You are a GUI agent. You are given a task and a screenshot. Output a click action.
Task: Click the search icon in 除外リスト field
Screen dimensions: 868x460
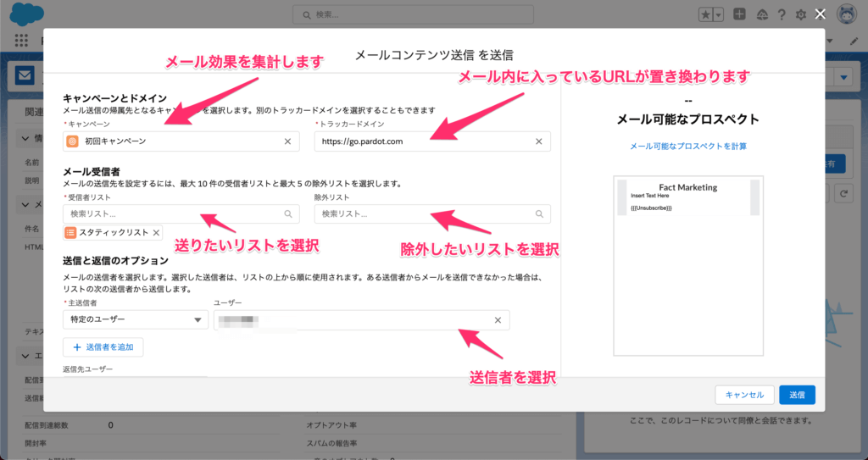pyautogui.click(x=539, y=214)
